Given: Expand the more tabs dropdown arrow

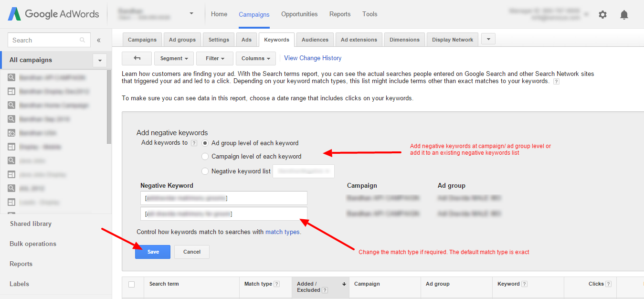Looking at the screenshot, I should click(x=488, y=39).
